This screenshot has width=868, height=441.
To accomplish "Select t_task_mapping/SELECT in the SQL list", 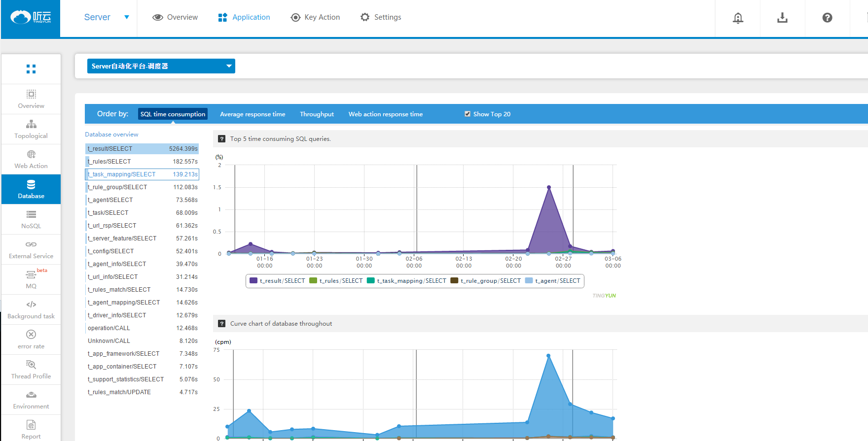I will coord(142,174).
